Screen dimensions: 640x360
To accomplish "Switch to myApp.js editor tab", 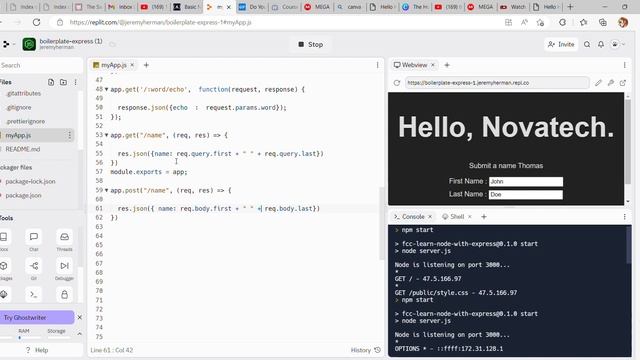I will tap(109, 65).
